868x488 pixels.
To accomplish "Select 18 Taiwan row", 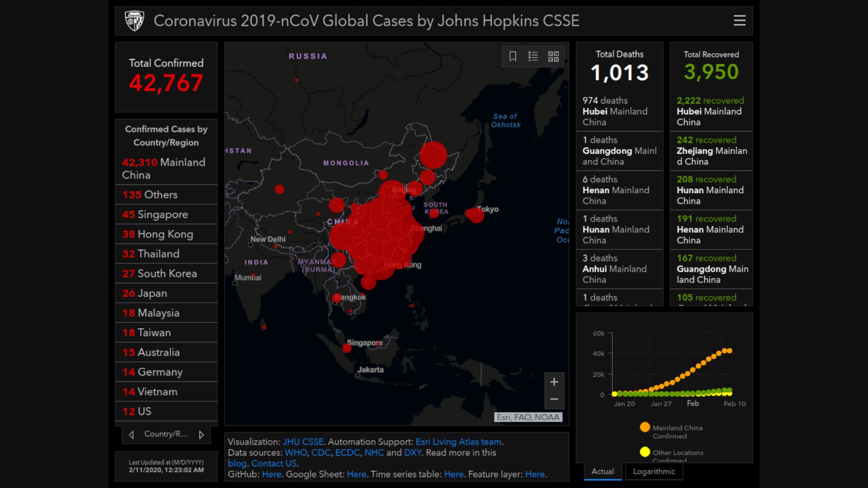I will click(x=166, y=333).
